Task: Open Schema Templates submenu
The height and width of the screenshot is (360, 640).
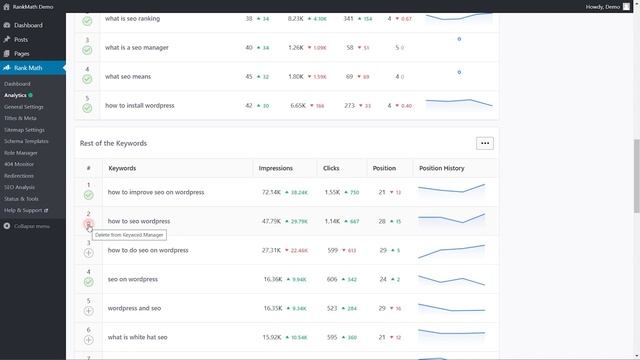Action: tap(26, 141)
